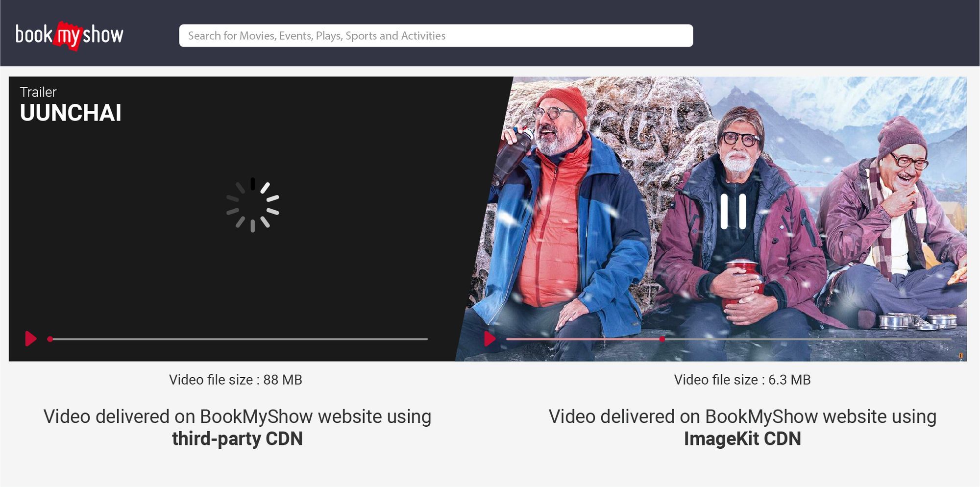Focus the Movies, Events, Plays search field
This screenshot has width=980, height=487.
[436, 36]
